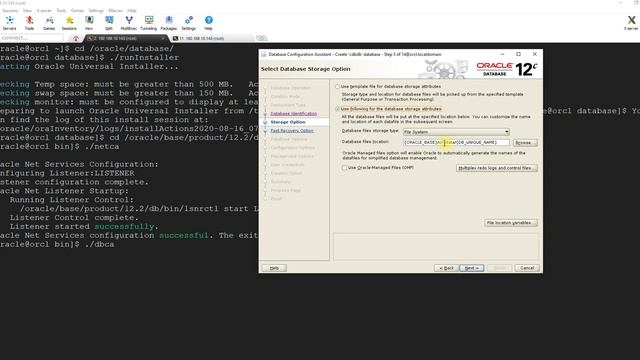Open the Tunneling toolbar icon
The width and height of the screenshot is (640, 360).
coord(149,23)
